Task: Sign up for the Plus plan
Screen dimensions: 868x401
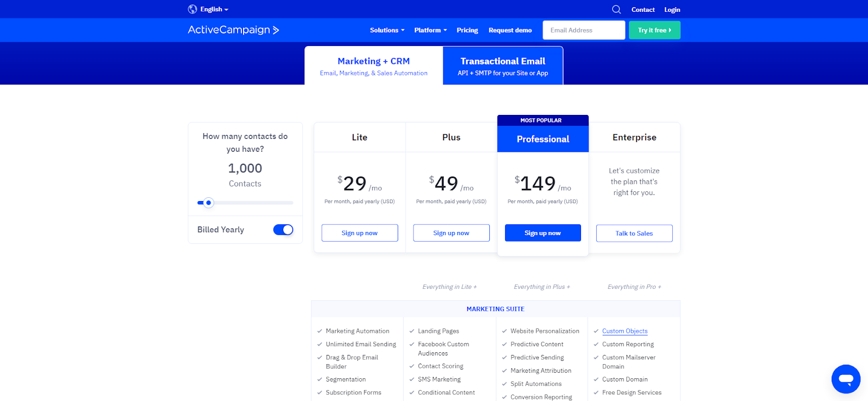Action: click(x=451, y=233)
